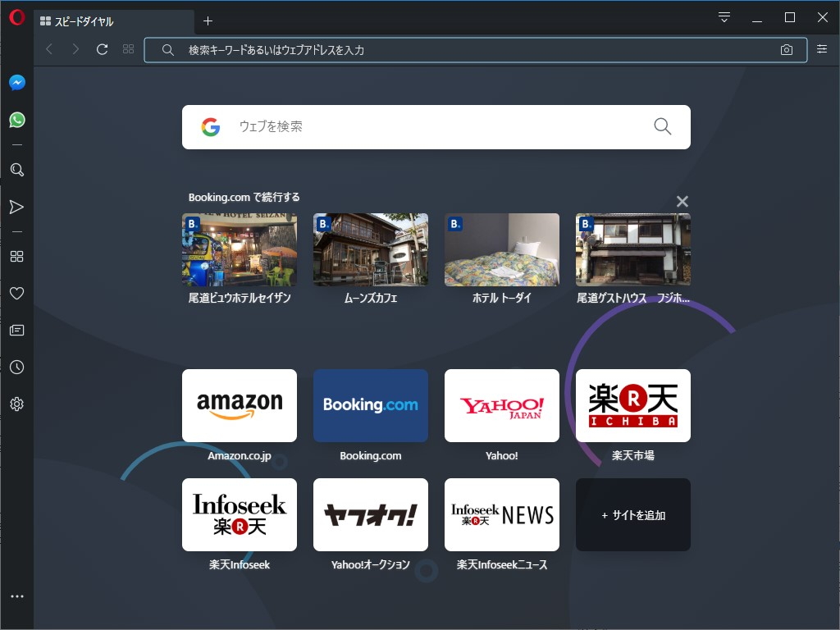
Task: Open easy setup with the sliders icon
Action: point(822,49)
